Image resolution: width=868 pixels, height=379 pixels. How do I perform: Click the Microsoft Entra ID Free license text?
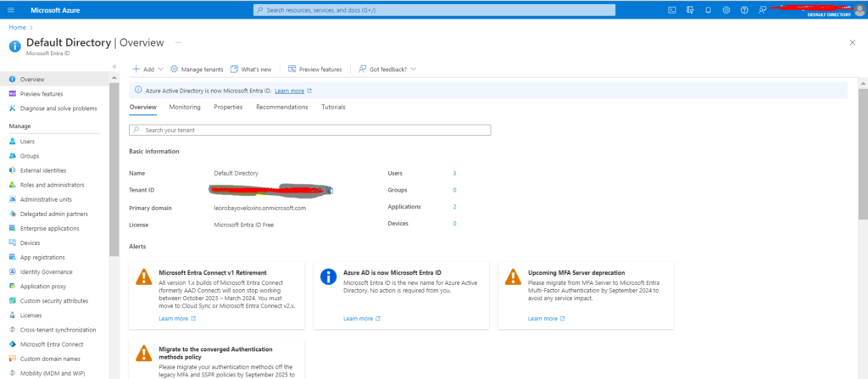pos(243,225)
